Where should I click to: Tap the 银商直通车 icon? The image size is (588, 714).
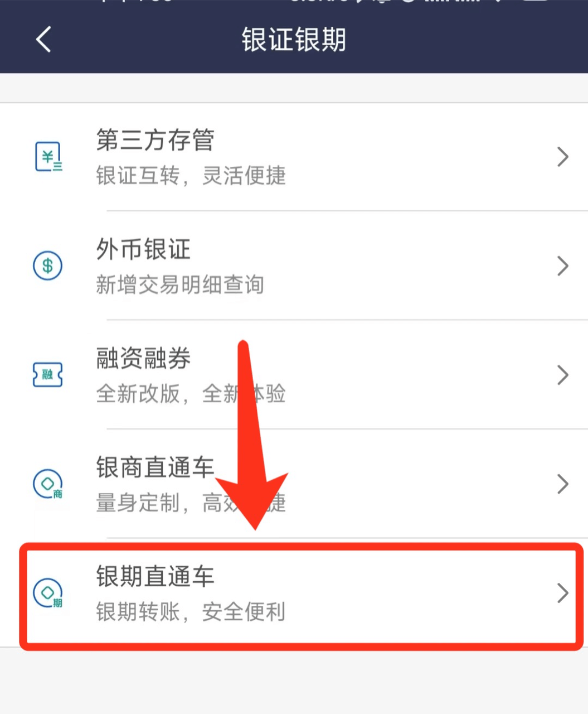(x=48, y=484)
